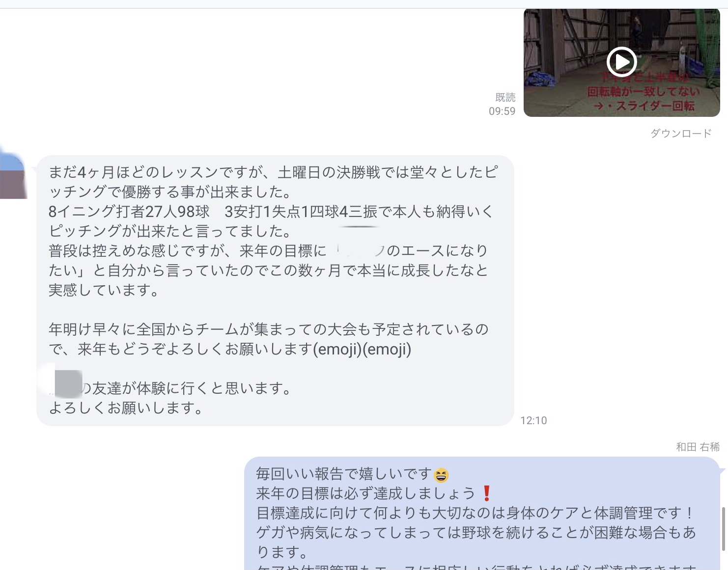Open the video thumbnail with red caption

pyautogui.click(x=622, y=63)
